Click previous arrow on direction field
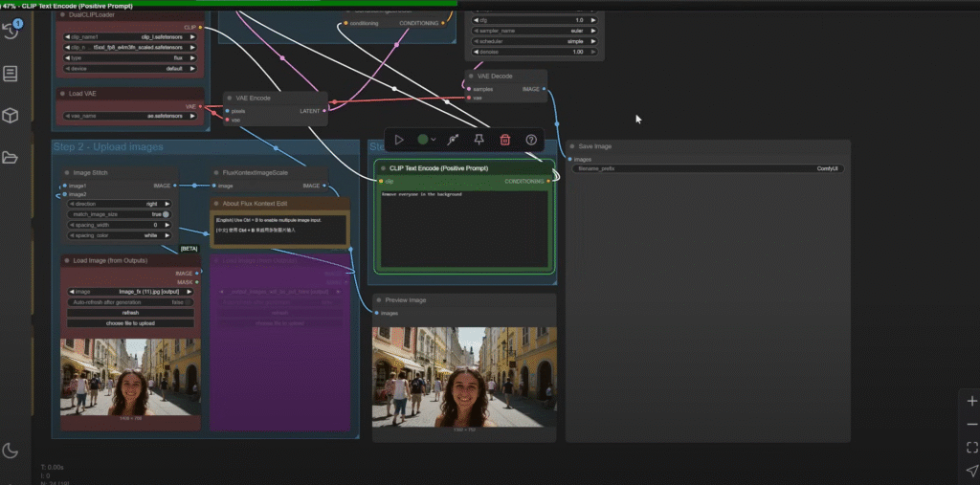 tap(72, 204)
